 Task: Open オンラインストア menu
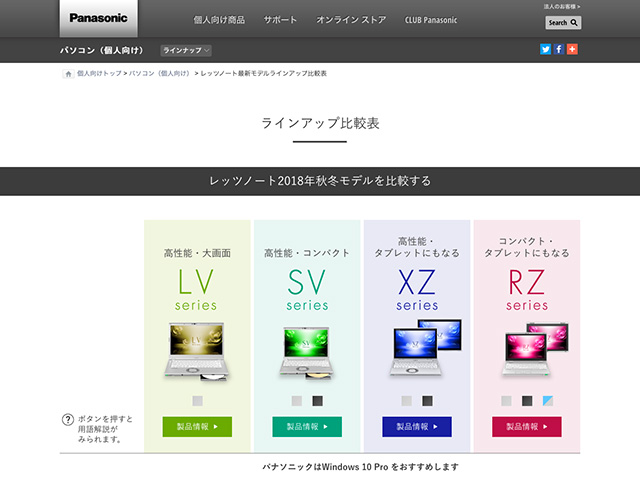coord(351,20)
